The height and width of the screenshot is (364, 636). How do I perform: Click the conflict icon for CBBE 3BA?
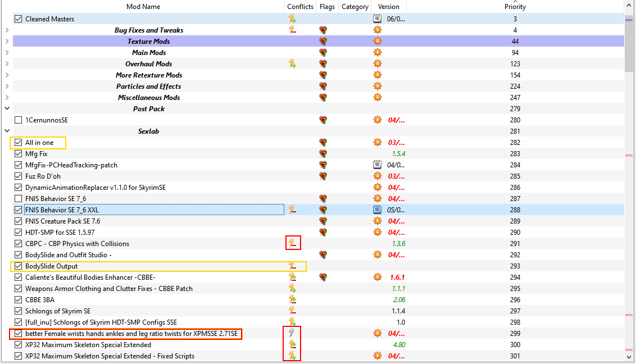[292, 299]
